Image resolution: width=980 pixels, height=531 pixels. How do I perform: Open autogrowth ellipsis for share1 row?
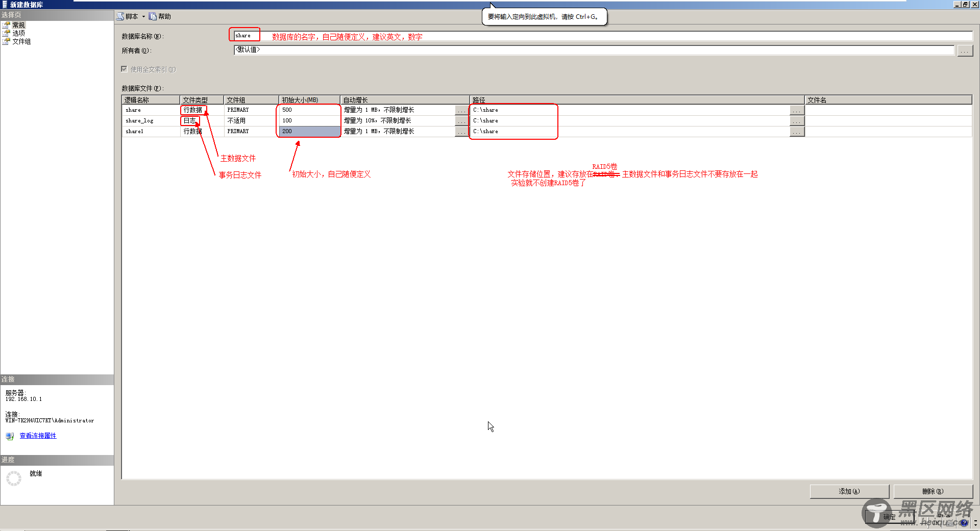pos(461,132)
